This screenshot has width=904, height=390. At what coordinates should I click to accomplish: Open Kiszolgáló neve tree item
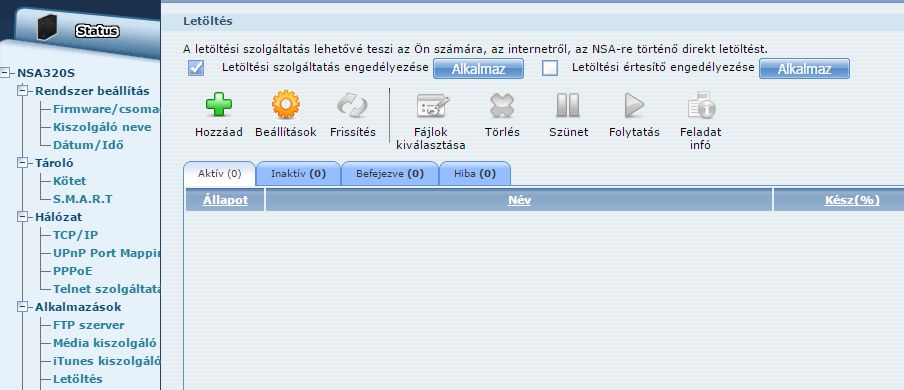coord(102,127)
